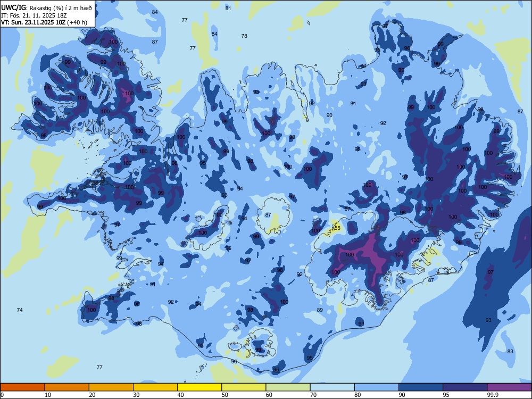Click the legend scale label '10'

(48, 395)
